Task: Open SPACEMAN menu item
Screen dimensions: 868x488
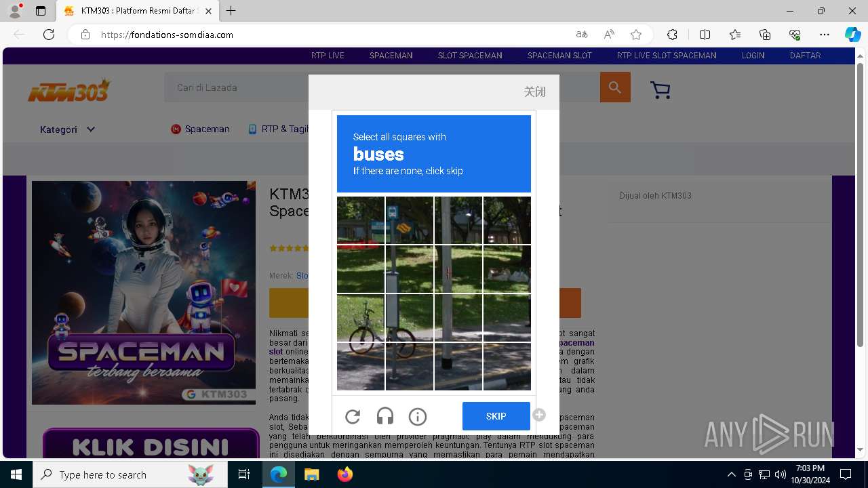Action: (391, 56)
